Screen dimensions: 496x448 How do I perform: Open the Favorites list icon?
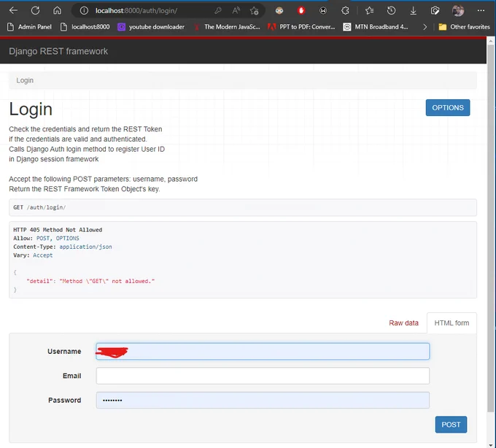coord(370,11)
